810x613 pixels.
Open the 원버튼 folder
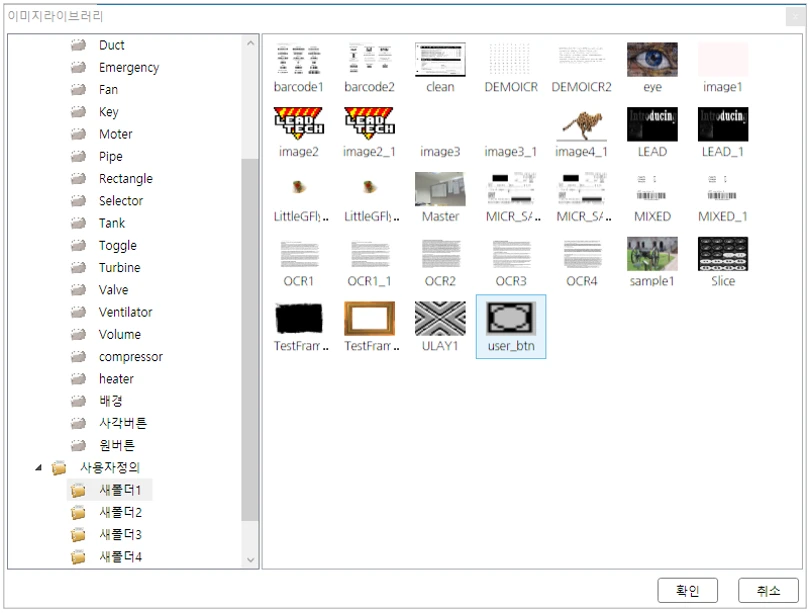(x=117, y=445)
